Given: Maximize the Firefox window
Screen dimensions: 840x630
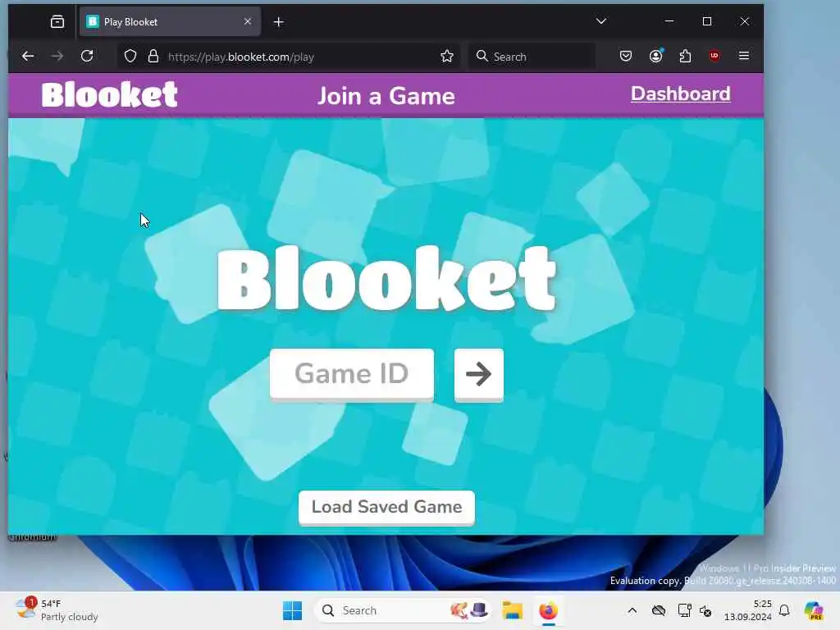Looking at the screenshot, I should point(707,21).
